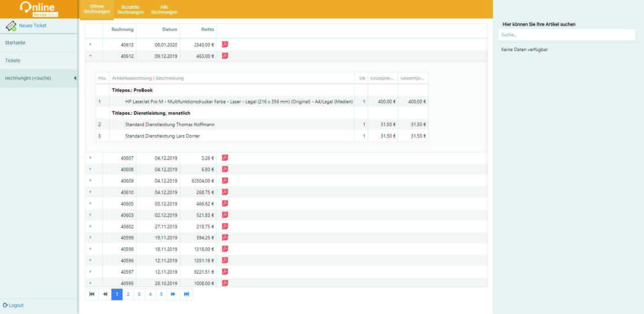Click PDF icon for invoice 40603
644x314 pixels.
(225, 215)
